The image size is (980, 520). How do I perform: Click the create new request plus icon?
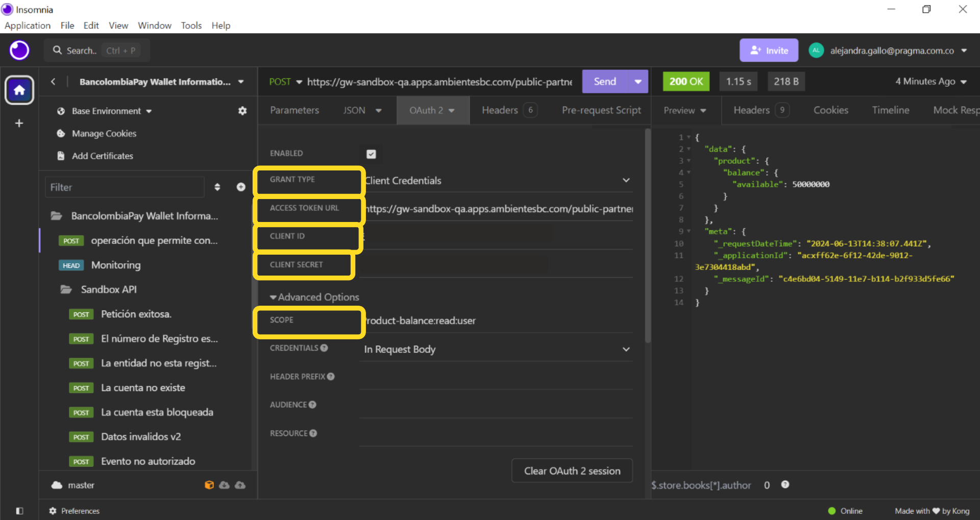pyautogui.click(x=241, y=187)
